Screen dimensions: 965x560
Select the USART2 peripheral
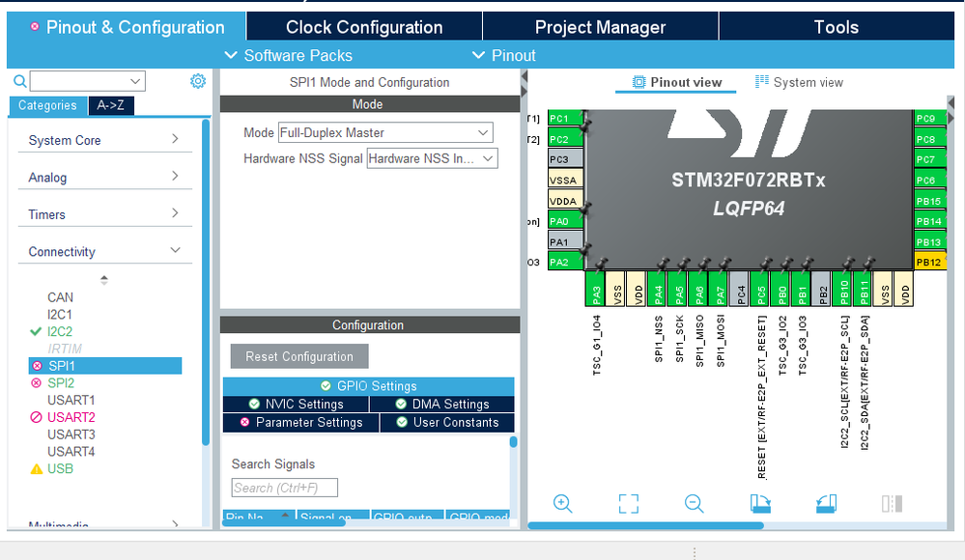coord(71,417)
